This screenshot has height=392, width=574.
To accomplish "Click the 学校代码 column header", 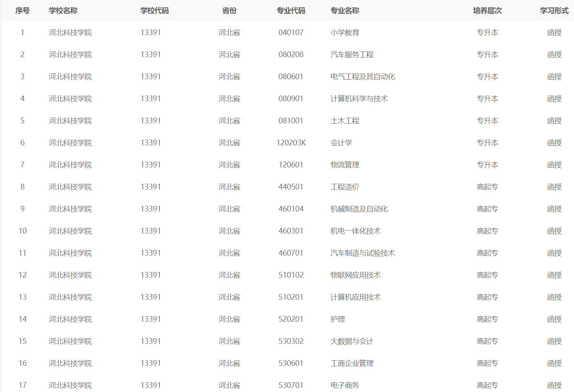I will coord(154,11).
